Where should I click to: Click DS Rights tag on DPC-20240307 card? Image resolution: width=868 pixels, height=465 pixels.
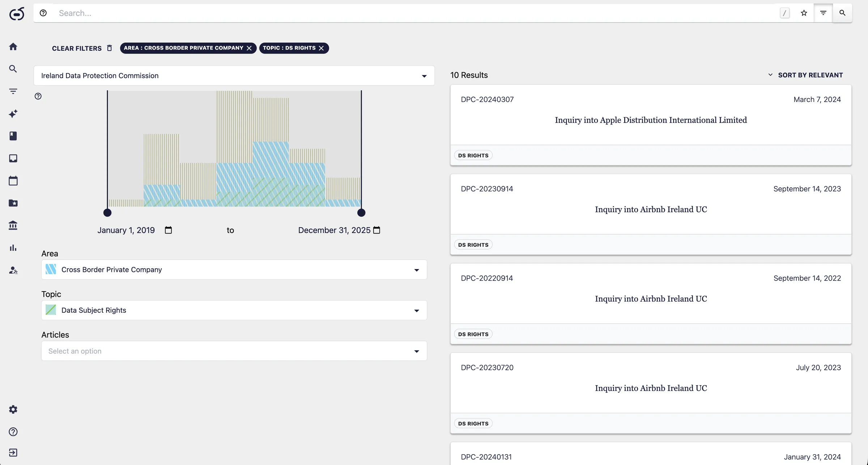tap(473, 155)
